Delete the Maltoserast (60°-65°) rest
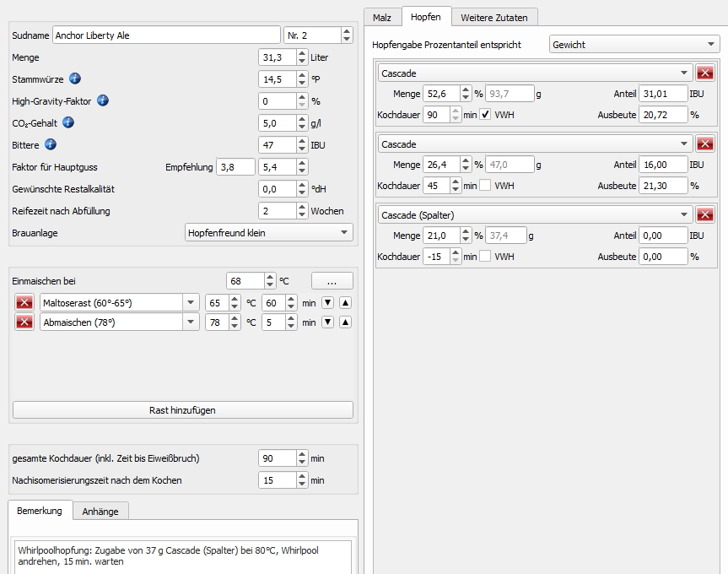 (x=24, y=302)
